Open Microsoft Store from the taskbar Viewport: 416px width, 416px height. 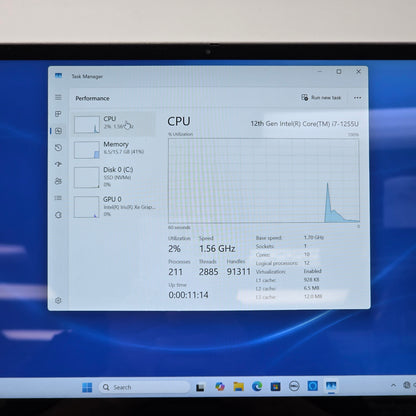(x=275, y=387)
